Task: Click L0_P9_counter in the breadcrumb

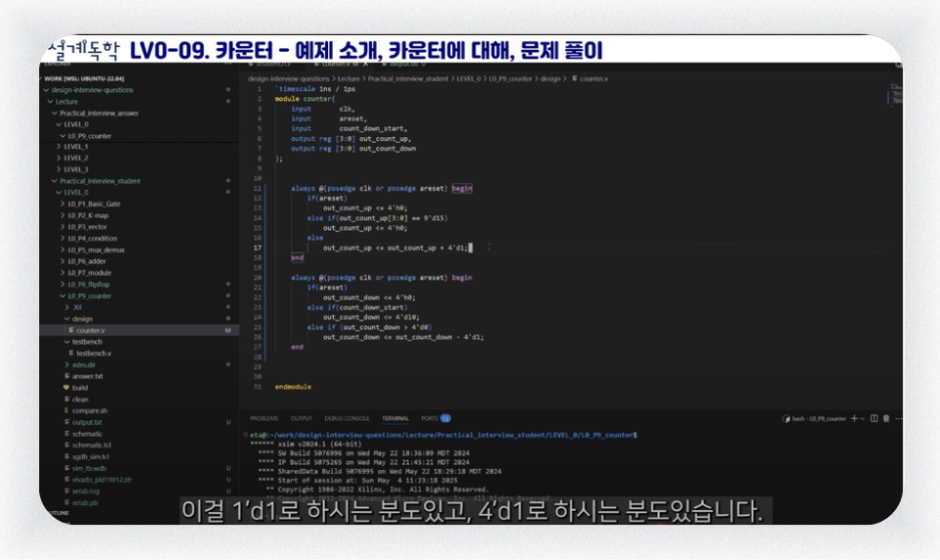Action: (509, 78)
